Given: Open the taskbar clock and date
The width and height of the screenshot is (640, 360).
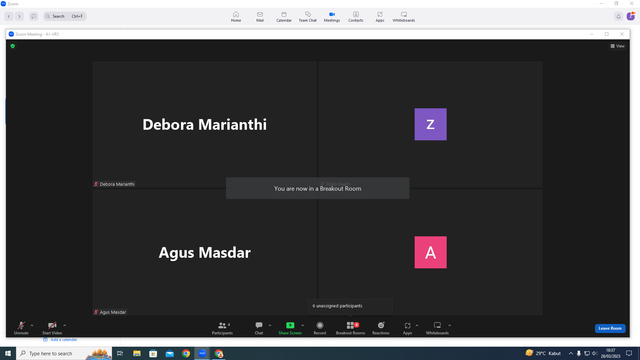Looking at the screenshot, I should [x=610, y=353].
